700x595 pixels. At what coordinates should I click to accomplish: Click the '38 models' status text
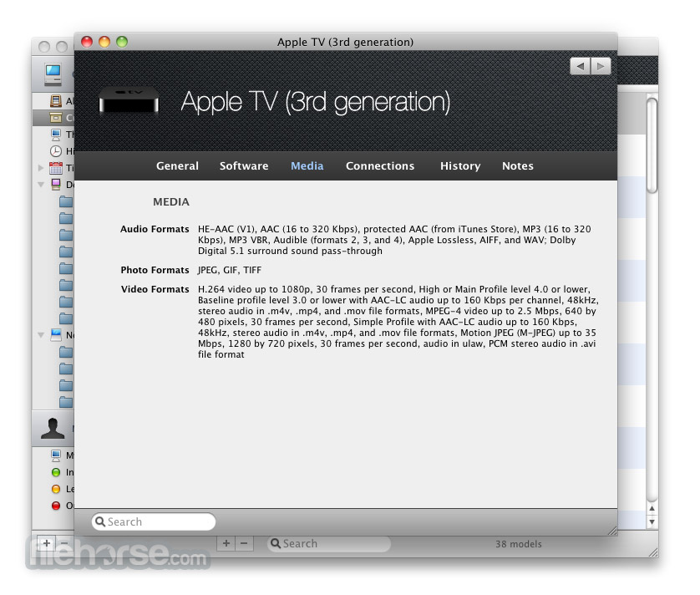(x=518, y=544)
